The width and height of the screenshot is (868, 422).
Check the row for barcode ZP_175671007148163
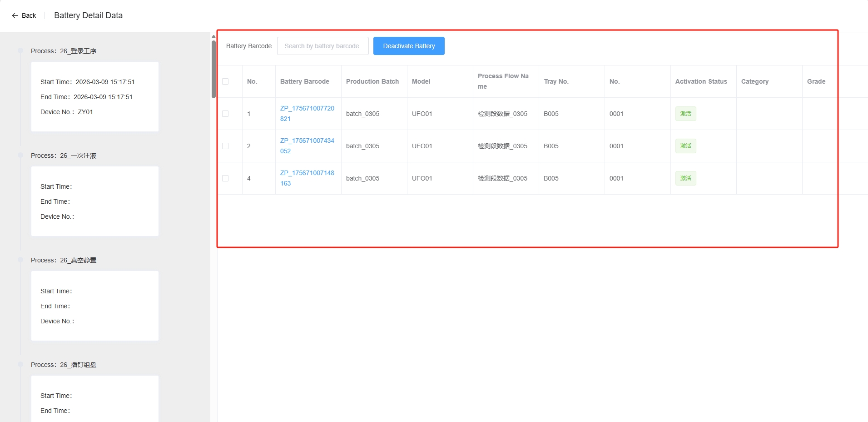point(225,178)
